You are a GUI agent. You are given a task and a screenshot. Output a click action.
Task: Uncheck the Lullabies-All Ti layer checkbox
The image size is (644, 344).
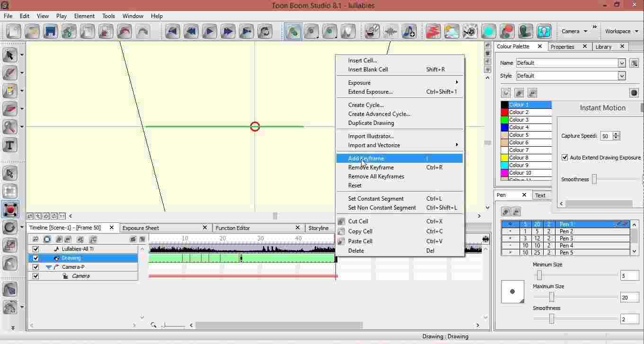click(35, 249)
